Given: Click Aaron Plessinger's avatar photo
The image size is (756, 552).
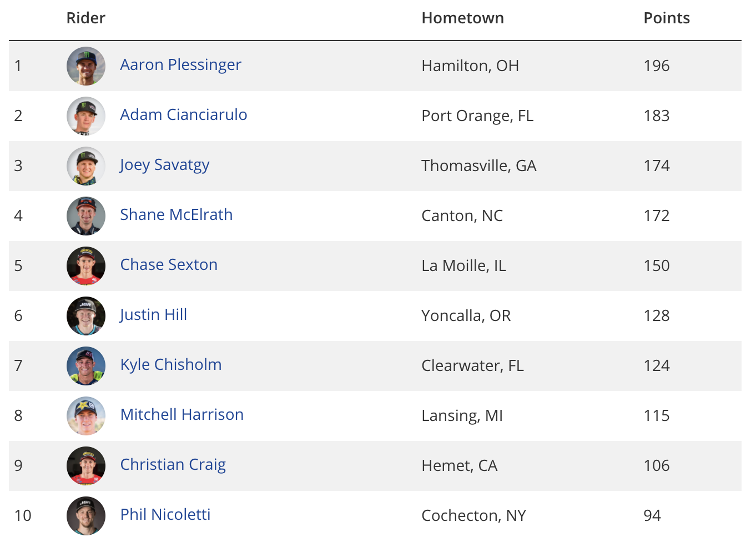Looking at the screenshot, I should 86,66.
